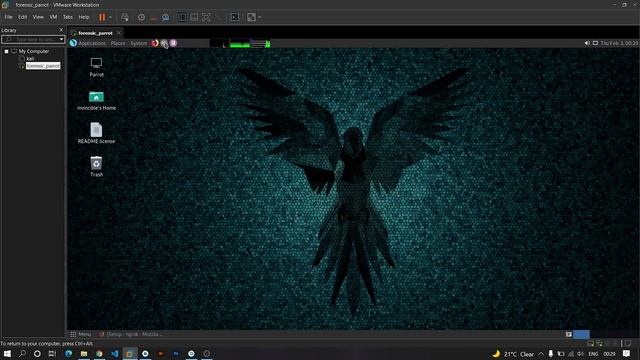Open the library search dropdown arrow
The image size is (640, 360).
click(x=61, y=39)
